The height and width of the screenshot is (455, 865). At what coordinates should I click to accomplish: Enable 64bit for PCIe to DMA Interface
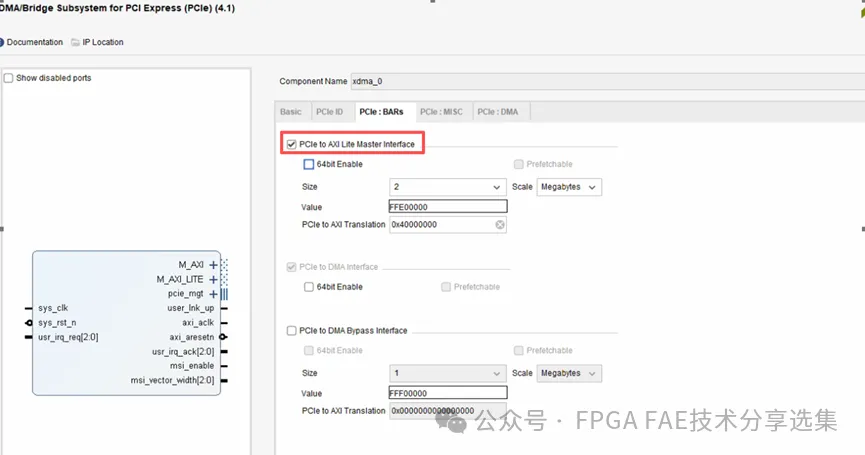pyautogui.click(x=309, y=287)
